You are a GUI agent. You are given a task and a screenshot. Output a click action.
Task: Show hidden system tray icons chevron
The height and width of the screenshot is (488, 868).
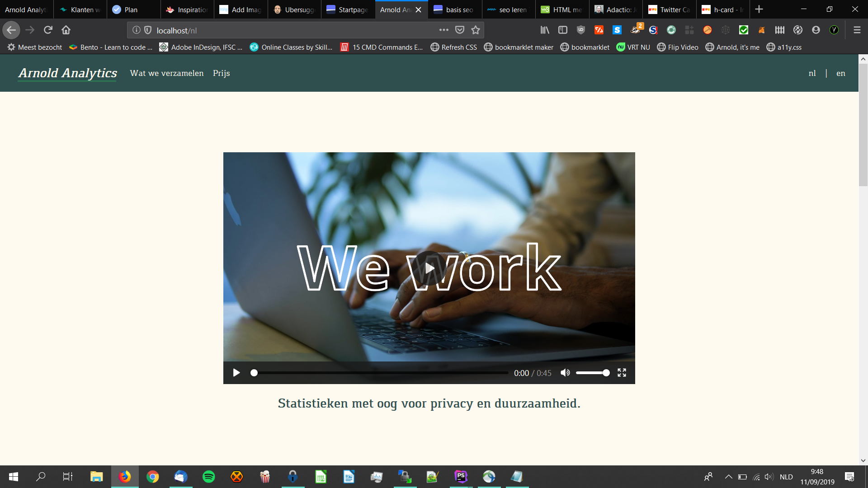[x=728, y=477]
